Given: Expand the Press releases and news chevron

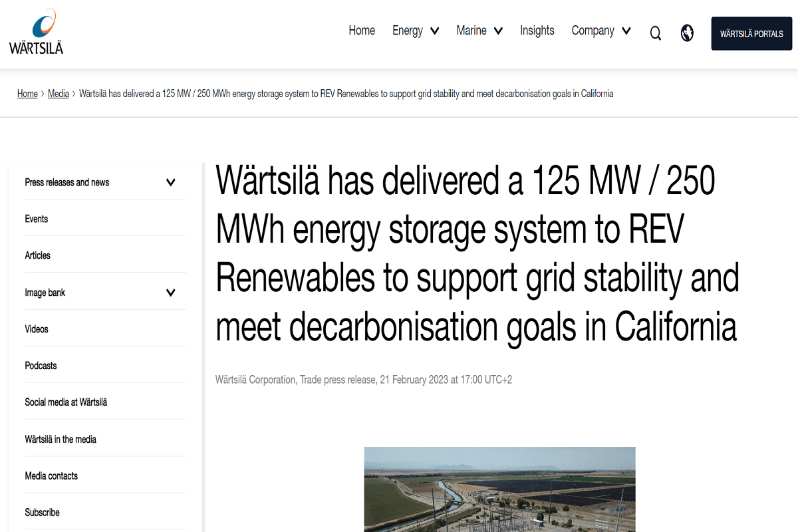Looking at the screenshot, I should tap(172, 181).
